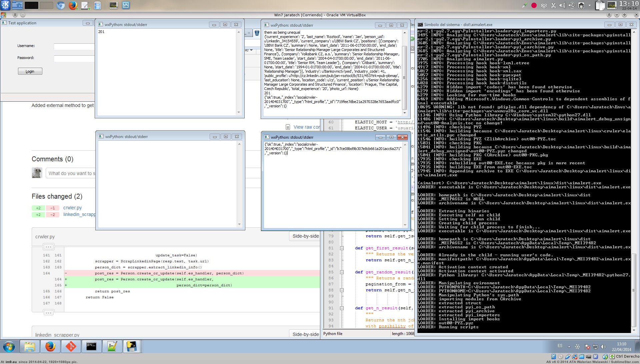This screenshot has height=364, width=640.
Task: Open the KDE application launcher
Action: coord(5,5)
